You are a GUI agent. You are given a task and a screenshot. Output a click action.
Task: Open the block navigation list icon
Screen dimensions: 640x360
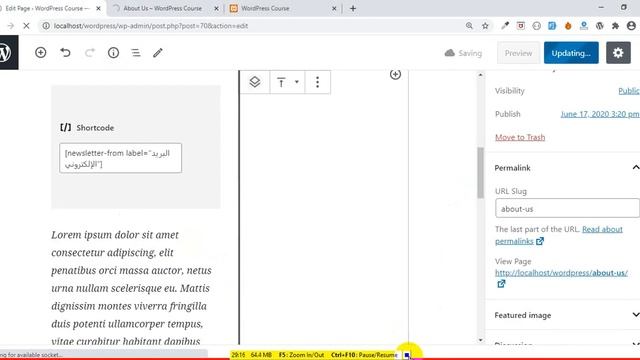[136, 53]
